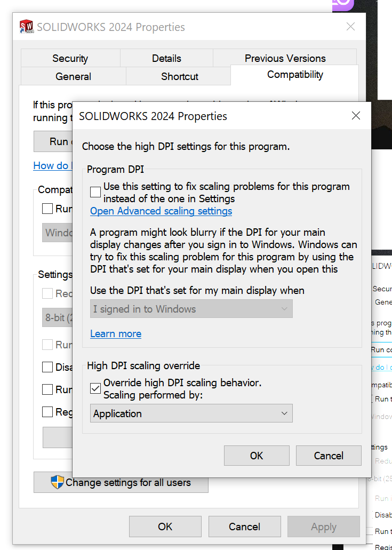Close the high DPI settings dialog
This screenshot has width=392, height=550.
click(356, 116)
